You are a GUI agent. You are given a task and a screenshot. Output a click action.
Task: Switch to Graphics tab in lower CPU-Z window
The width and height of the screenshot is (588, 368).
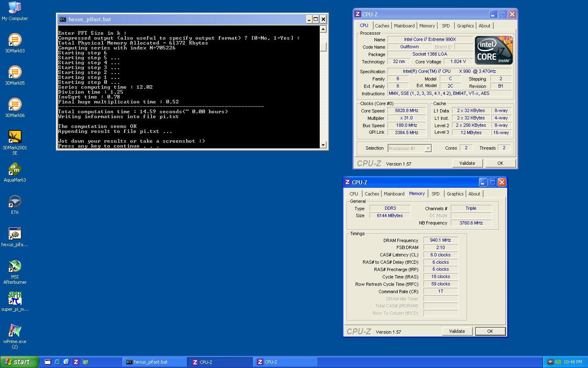(455, 194)
